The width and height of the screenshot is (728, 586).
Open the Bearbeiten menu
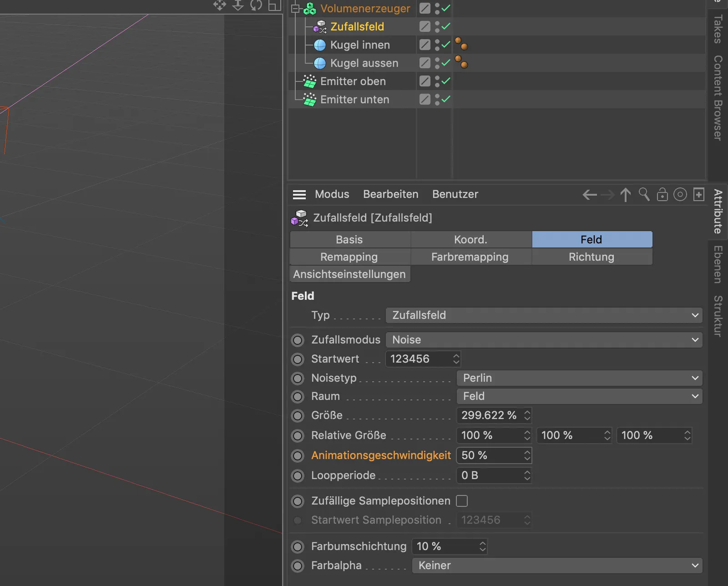pyautogui.click(x=390, y=194)
